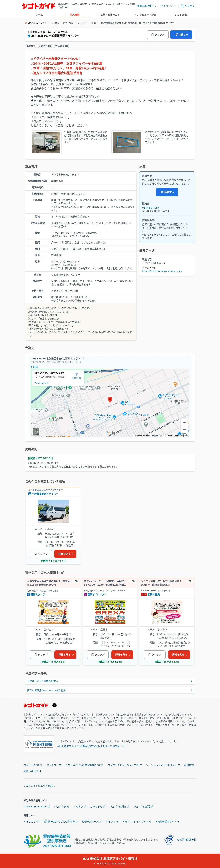Clip the 製鉄オペレーター PR job card
The height and width of the screenshot is (868, 220).
pyautogui.click(x=98, y=654)
